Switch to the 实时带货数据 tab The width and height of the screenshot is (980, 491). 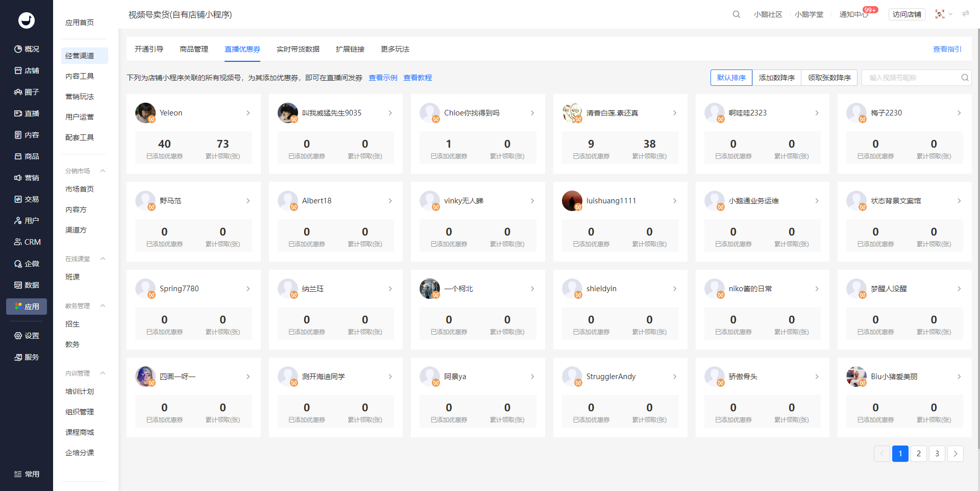(298, 49)
